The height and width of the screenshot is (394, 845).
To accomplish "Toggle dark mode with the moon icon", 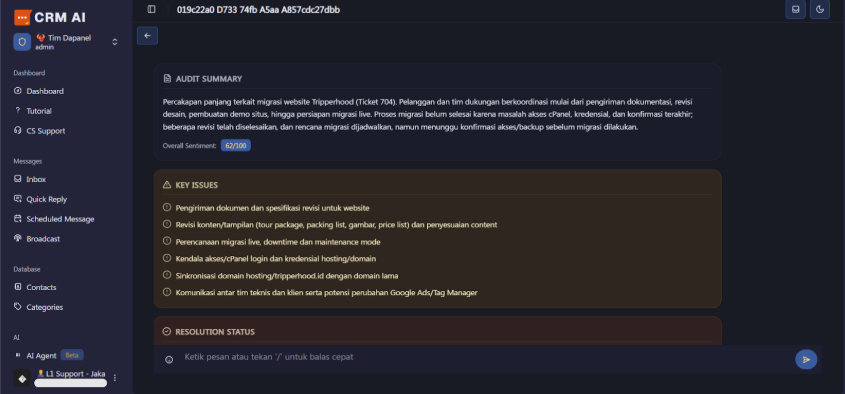I will pos(820,9).
